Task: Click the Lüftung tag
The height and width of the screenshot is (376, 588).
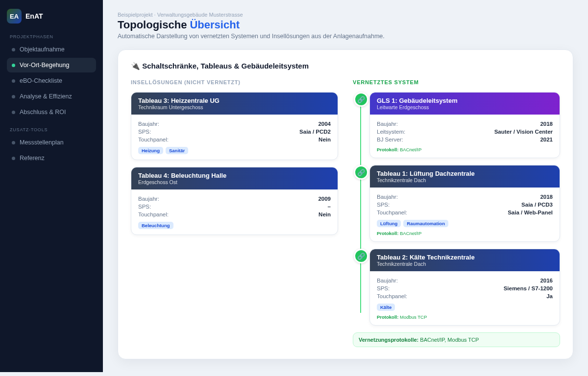Action: tap(389, 224)
